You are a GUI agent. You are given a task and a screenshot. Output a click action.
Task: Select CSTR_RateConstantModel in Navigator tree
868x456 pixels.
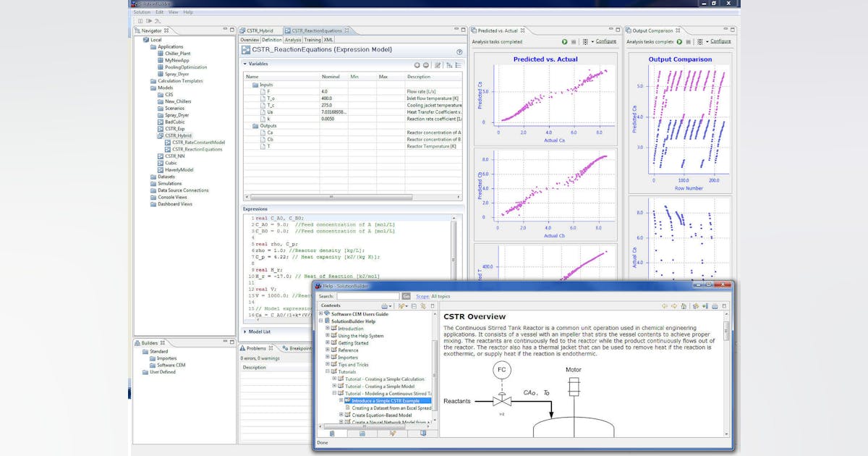(197, 143)
